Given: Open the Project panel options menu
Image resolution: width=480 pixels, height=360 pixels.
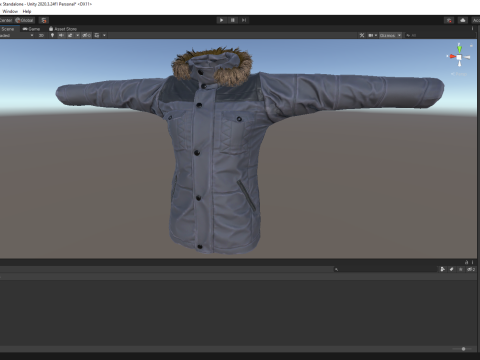Looking at the screenshot, I should point(472,262).
